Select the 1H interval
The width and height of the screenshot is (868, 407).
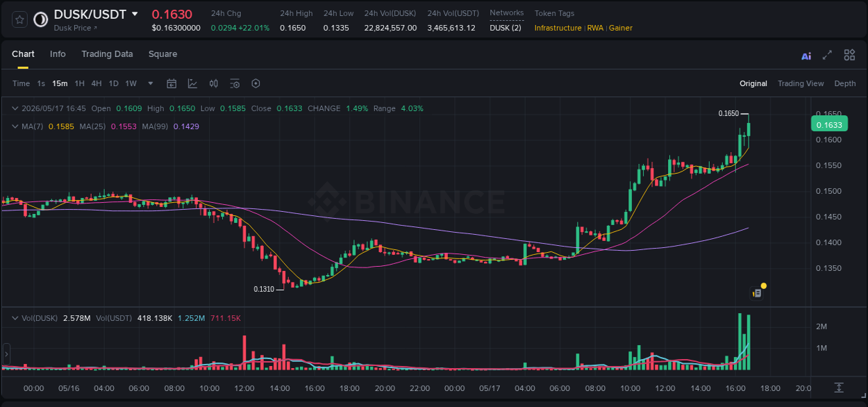point(79,83)
